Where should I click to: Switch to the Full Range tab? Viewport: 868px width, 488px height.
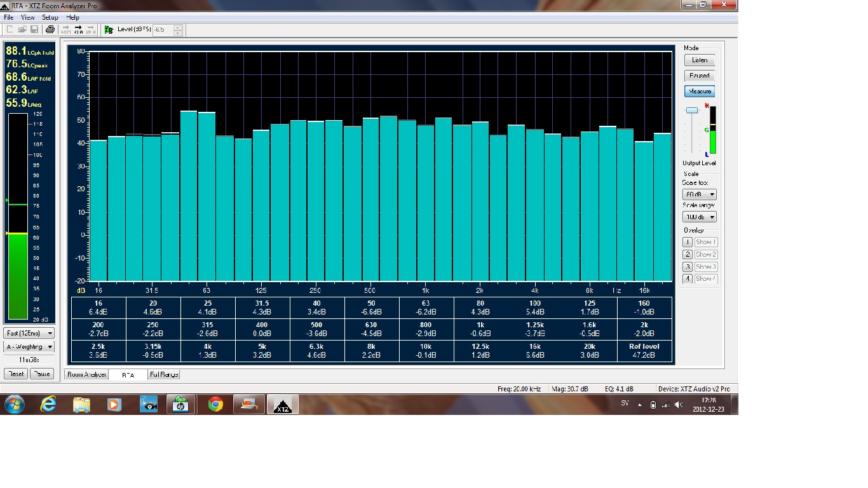coord(163,375)
